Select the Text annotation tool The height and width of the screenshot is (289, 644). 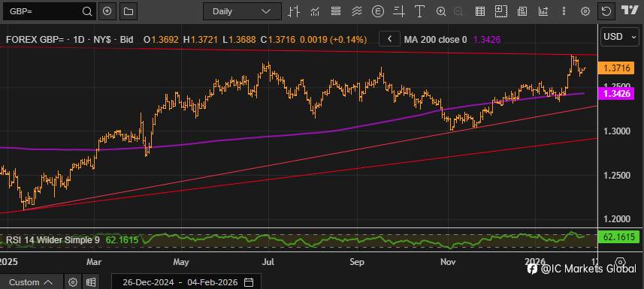tap(420, 11)
